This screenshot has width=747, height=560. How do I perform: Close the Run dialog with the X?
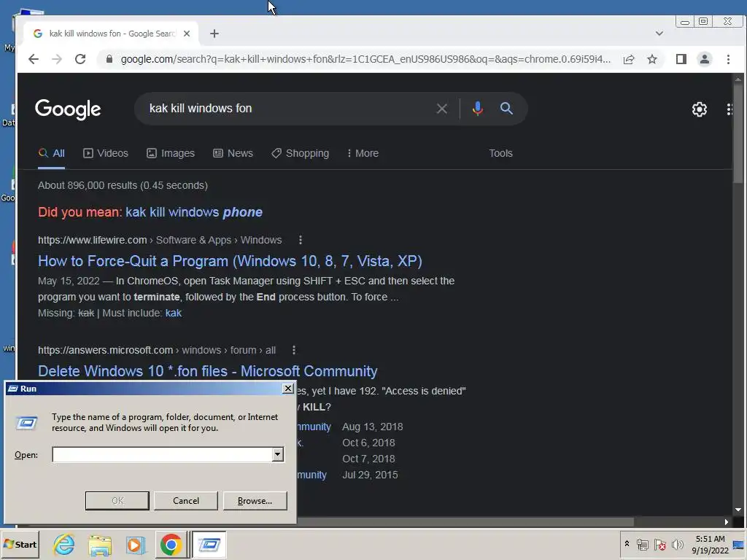[x=287, y=389]
